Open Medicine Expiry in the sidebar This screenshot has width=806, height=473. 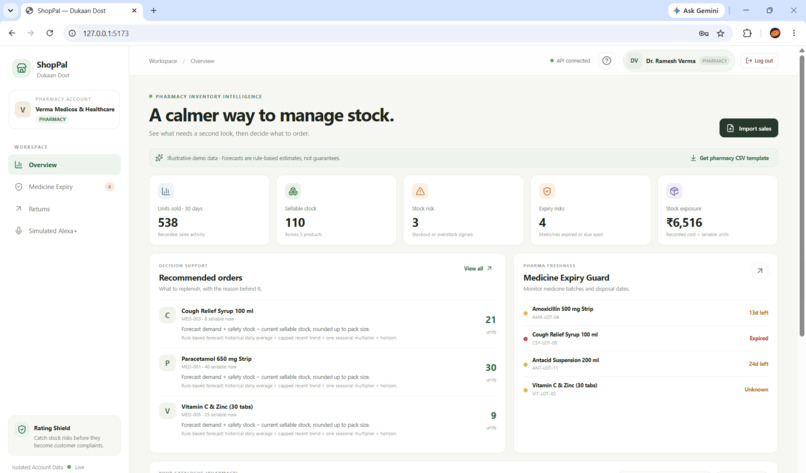64,187
